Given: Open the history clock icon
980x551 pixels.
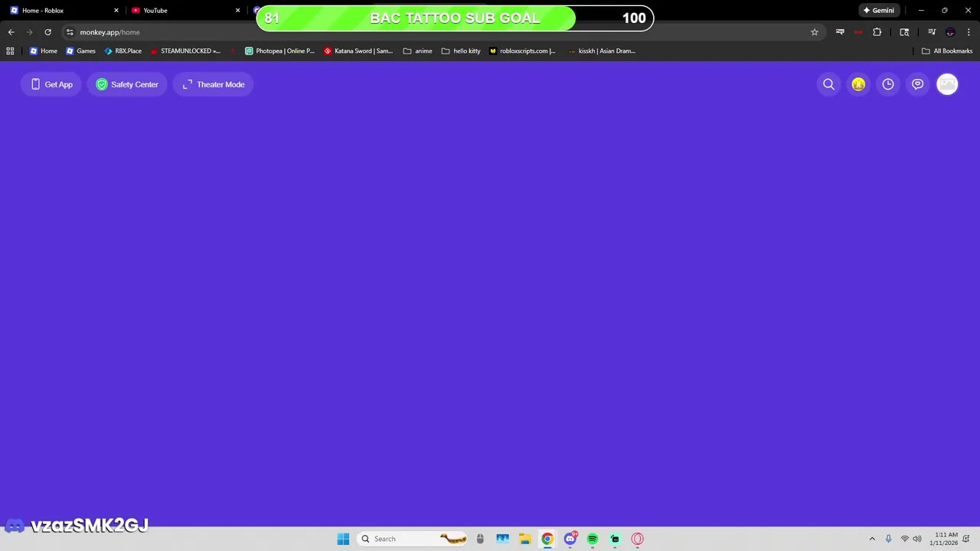Looking at the screenshot, I should coord(888,84).
